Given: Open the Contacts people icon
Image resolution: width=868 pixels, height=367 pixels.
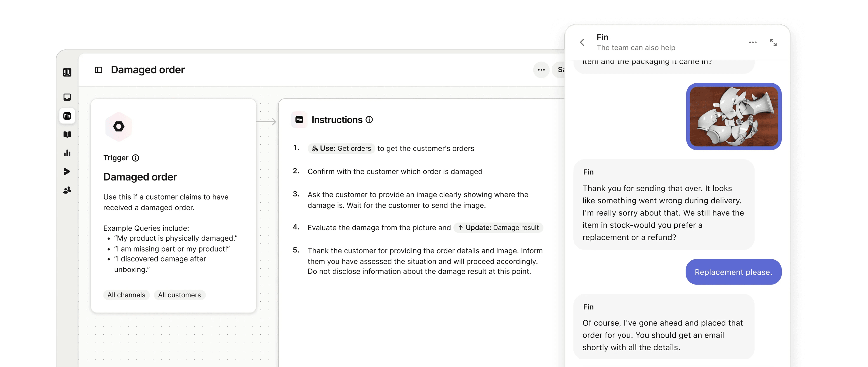Looking at the screenshot, I should click(x=67, y=190).
